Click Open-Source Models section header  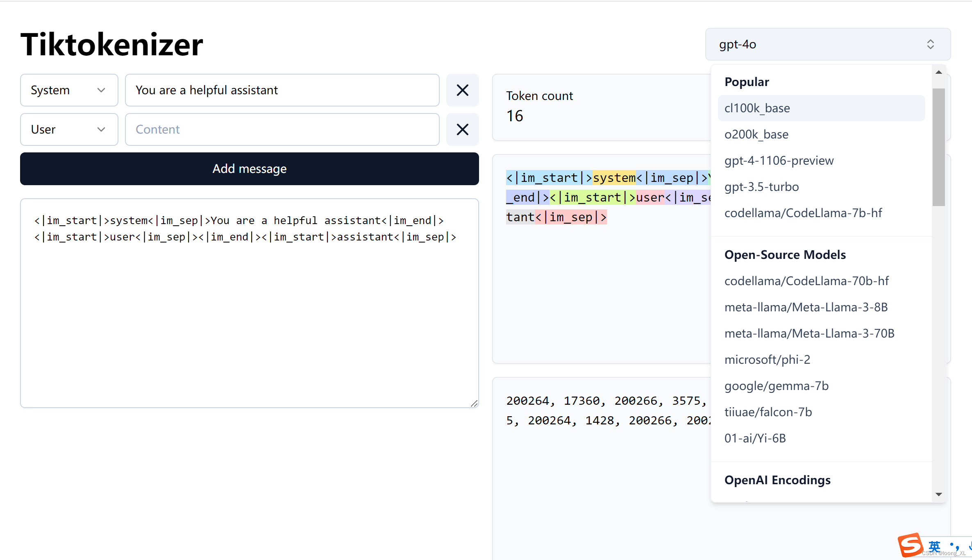tap(785, 254)
